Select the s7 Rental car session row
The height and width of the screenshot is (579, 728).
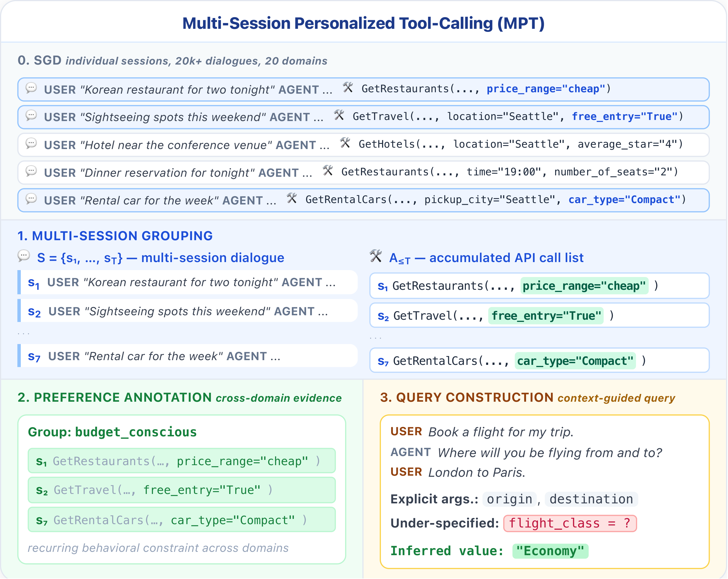click(x=188, y=356)
